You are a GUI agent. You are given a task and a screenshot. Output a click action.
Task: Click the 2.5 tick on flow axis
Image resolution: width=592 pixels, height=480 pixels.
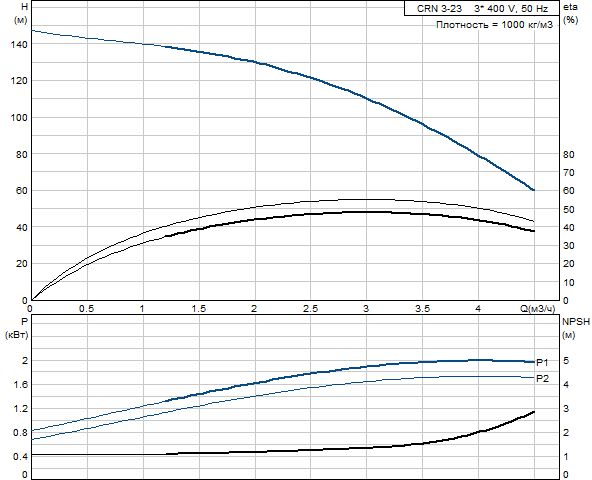(x=310, y=309)
